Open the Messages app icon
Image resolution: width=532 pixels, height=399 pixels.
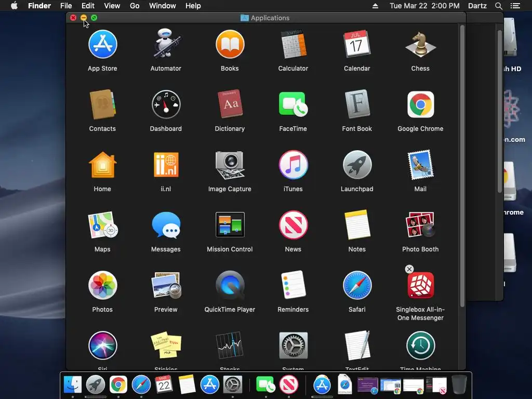[x=166, y=225]
